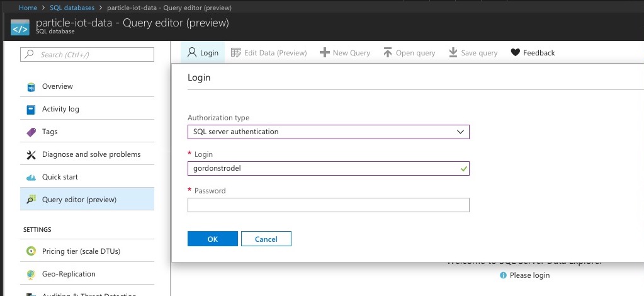Click the Overview SQL icon in sidebar

click(x=31, y=87)
